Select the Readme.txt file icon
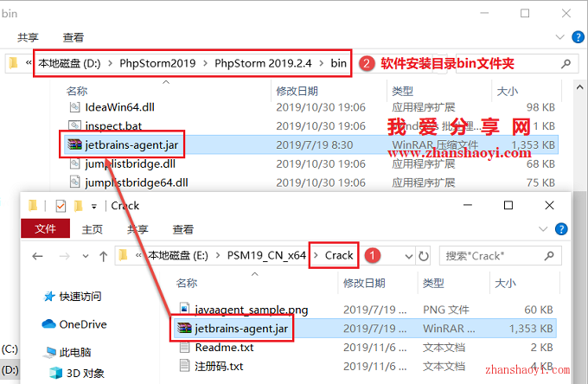Image resolution: width=588 pixels, height=384 pixels. coord(184,347)
